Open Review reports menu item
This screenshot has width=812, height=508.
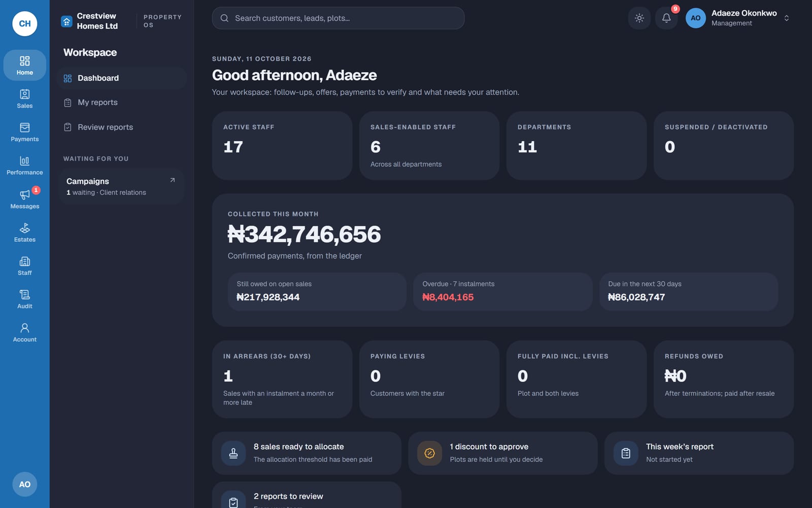pyautogui.click(x=122, y=127)
